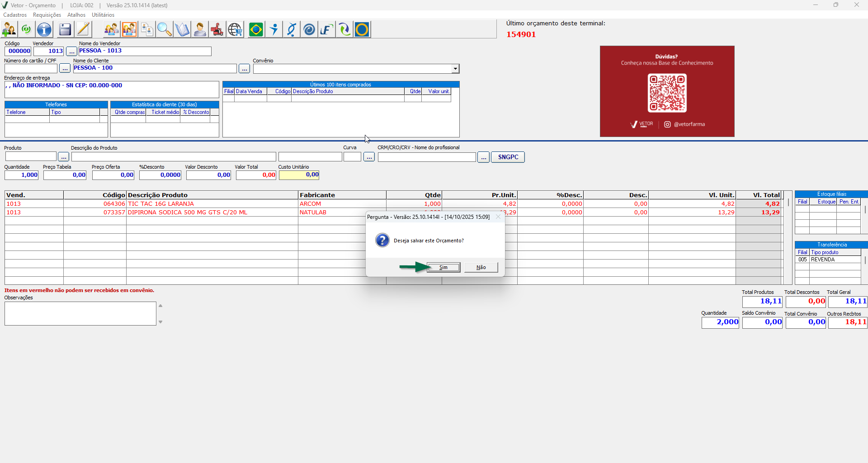Image resolution: width=868 pixels, height=463 pixels.
Task: Expand the Convênio dropdown
Action: (455, 69)
